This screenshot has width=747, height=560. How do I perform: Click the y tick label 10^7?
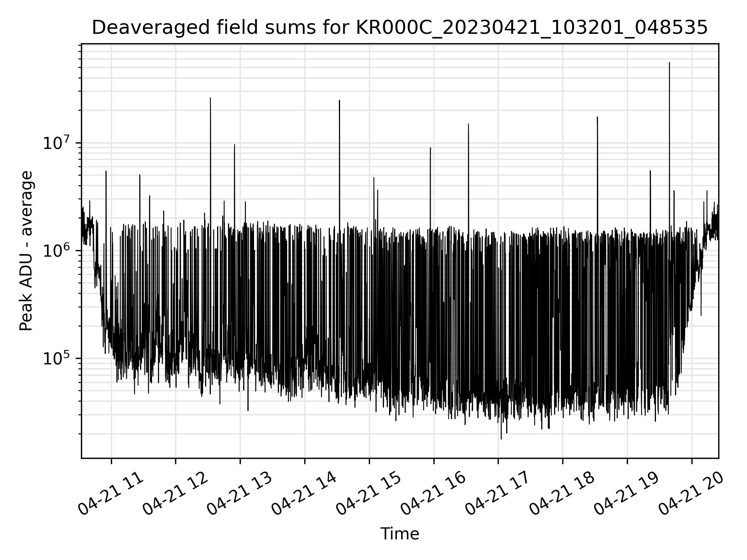tap(56, 142)
